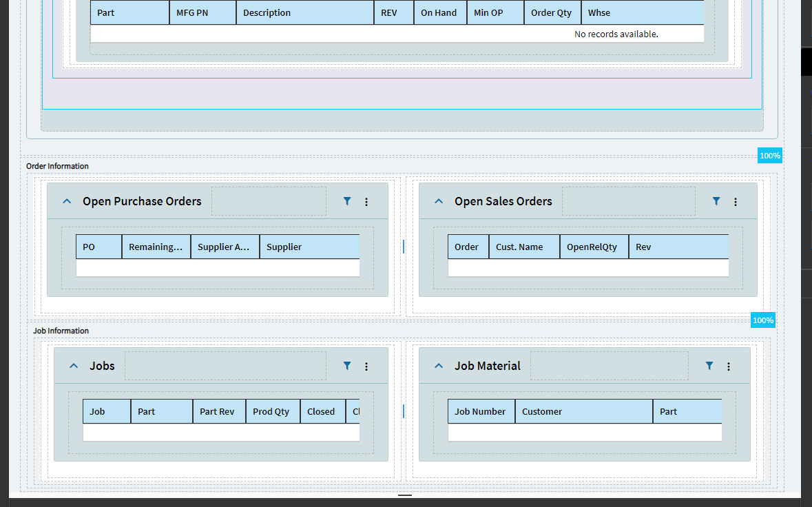This screenshot has width=812, height=507.
Task: Click the Supplier A... column header
Action: [225, 247]
